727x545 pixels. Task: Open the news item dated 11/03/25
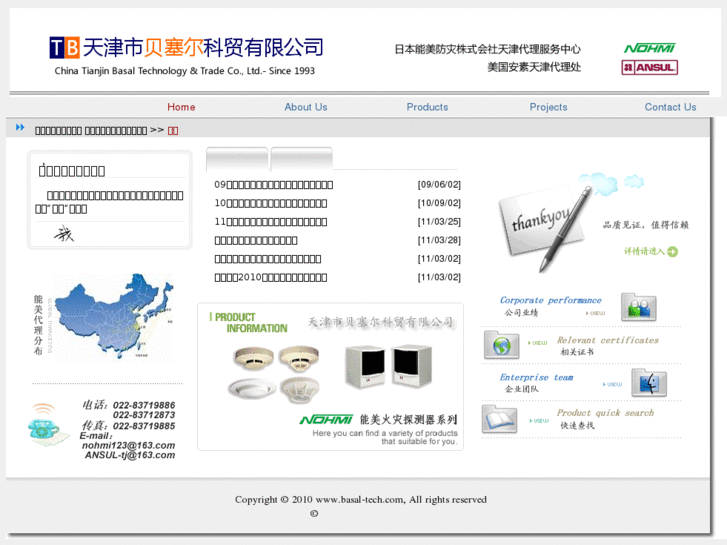click(271, 222)
